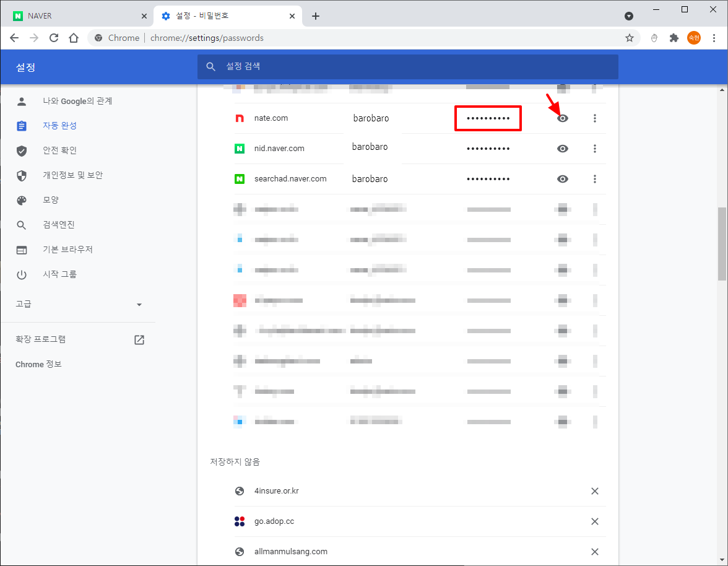
Task: Go to the home page
Action: tap(73, 38)
